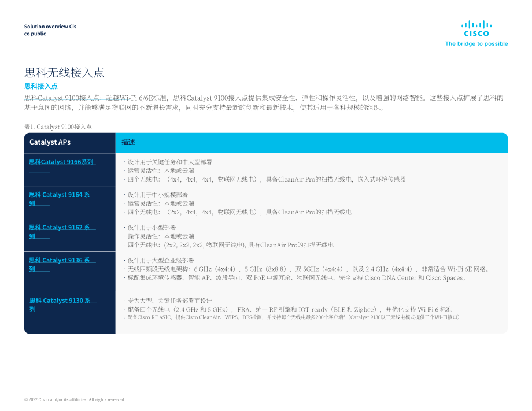Open the 思科Catalyst 9166系列 link
The width and height of the screenshot is (532, 411).
61,162
